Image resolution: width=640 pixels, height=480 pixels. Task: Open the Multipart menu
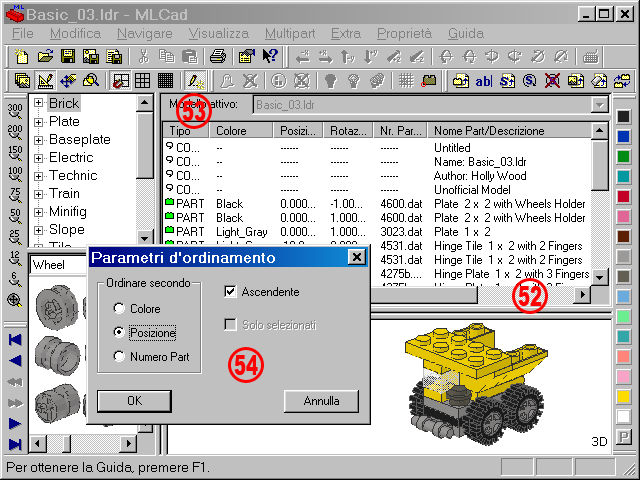(290, 33)
